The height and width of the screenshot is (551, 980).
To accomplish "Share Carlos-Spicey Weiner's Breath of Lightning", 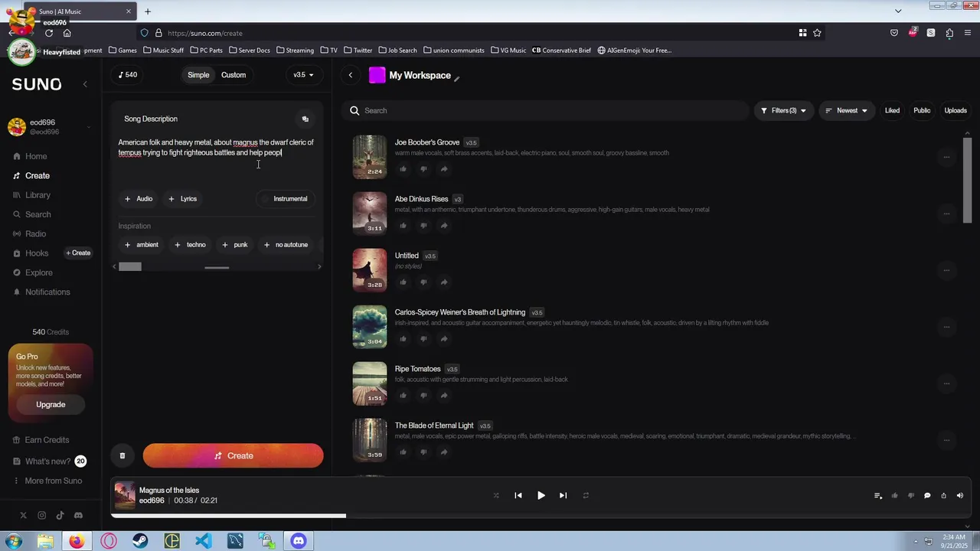I will pos(444,339).
